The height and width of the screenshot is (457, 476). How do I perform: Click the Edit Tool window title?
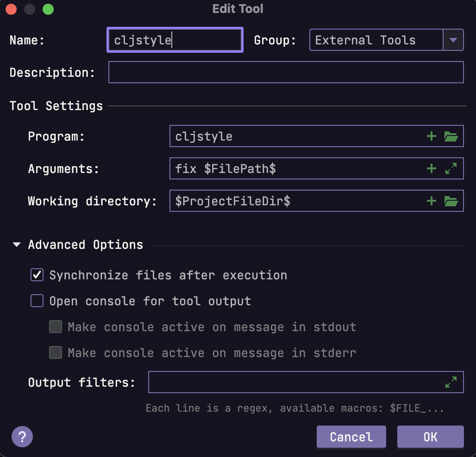click(x=238, y=9)
